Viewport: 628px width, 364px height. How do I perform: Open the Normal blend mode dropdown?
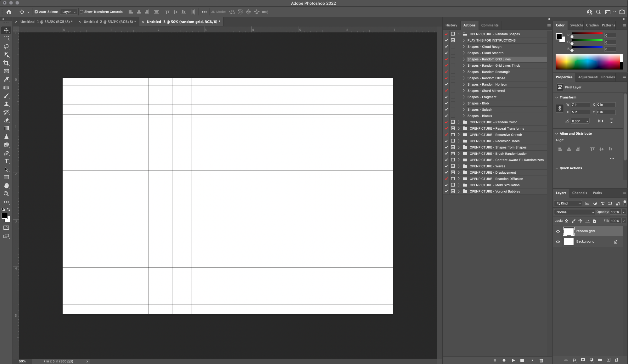pos(575,212)
